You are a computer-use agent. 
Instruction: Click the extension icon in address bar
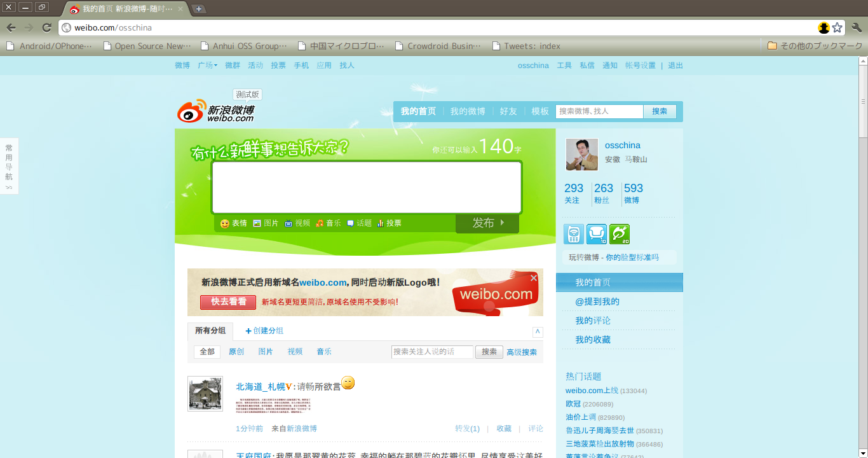[824, 27]
